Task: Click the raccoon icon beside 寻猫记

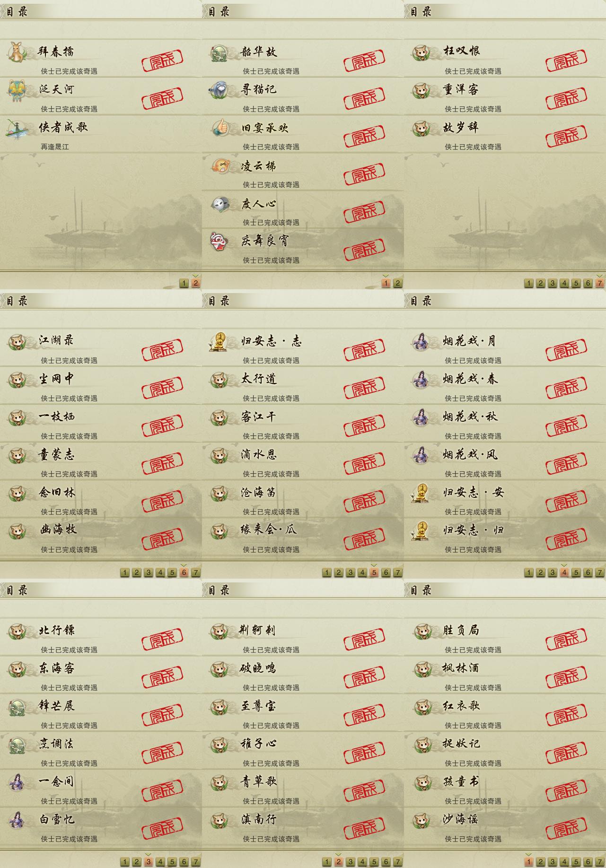Action: [219, 90]
